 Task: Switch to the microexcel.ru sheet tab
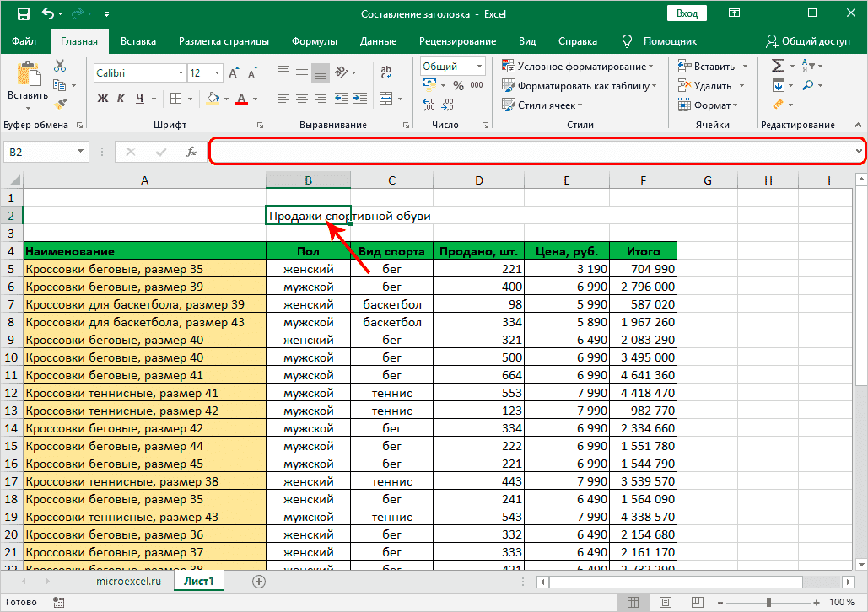click(x=129, y=582)
